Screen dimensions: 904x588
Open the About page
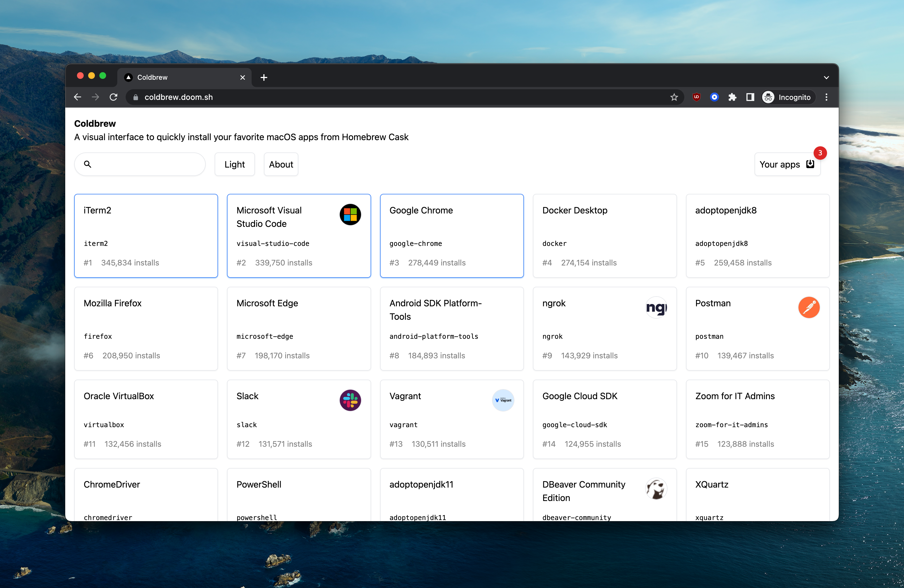pos(281,164)
